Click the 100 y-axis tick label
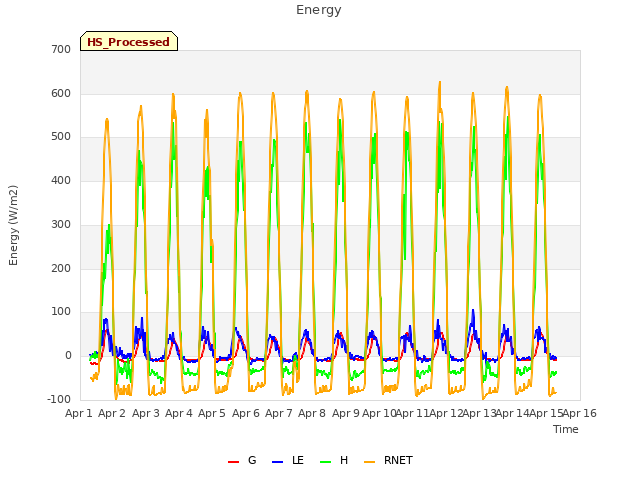 click(x=61, y=312)
